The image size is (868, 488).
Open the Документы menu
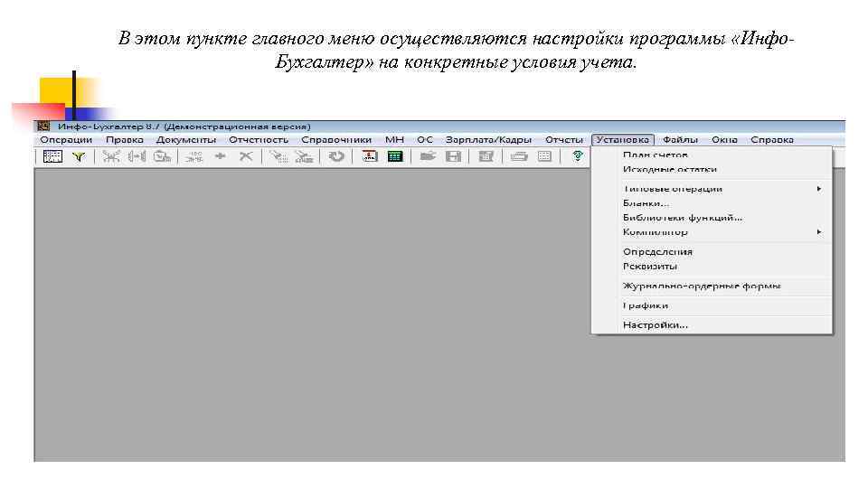pos(186,140)
